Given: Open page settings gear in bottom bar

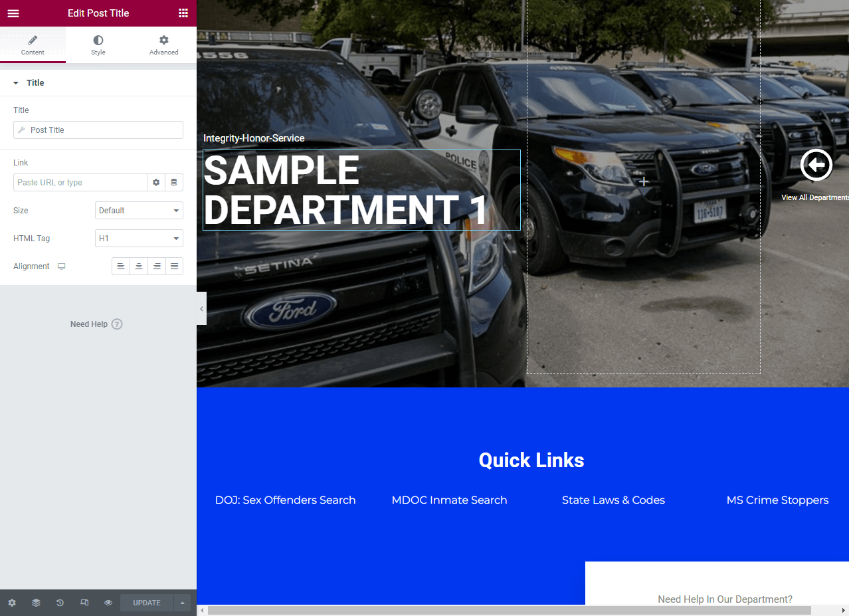Looking at the screenshot, I should click(12, 603).
